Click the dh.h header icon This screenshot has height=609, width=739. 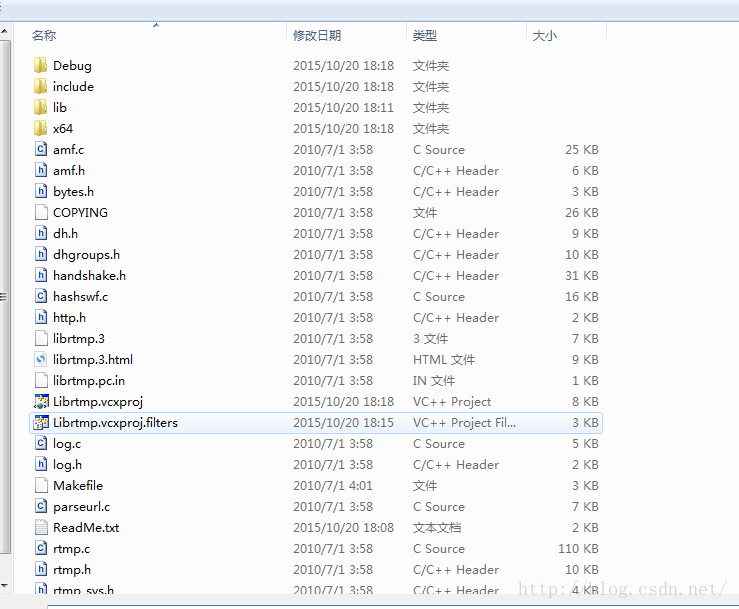point(41,233)
